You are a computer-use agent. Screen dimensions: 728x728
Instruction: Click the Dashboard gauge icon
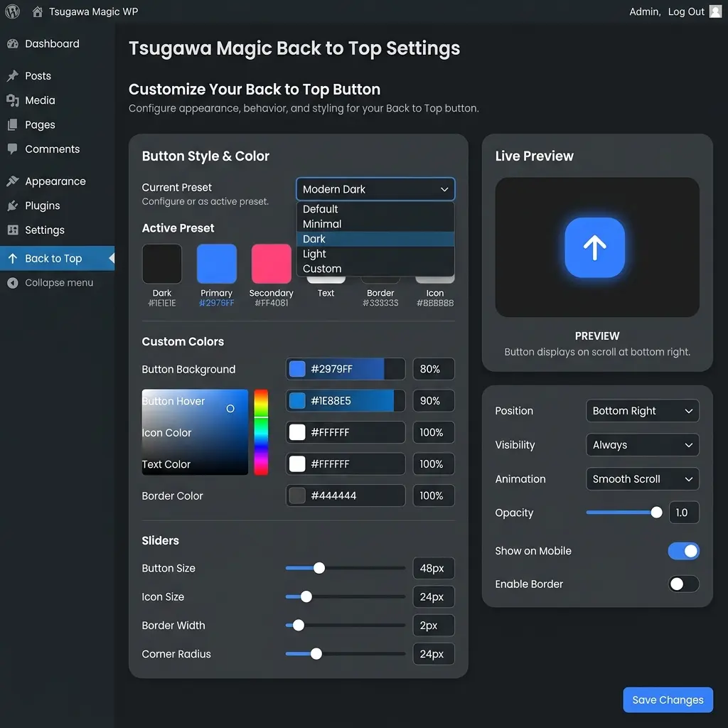pos(13,43)
